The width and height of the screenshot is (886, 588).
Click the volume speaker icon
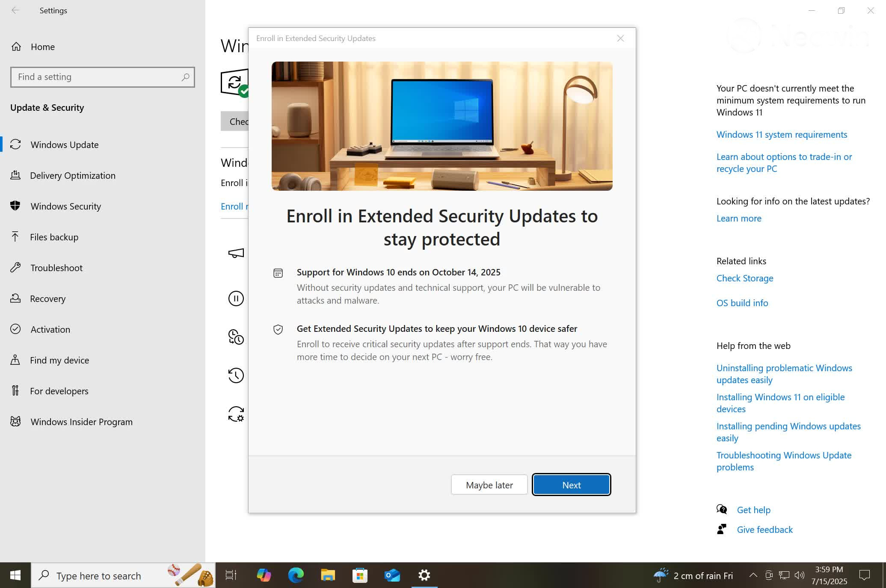pos(799,575)
